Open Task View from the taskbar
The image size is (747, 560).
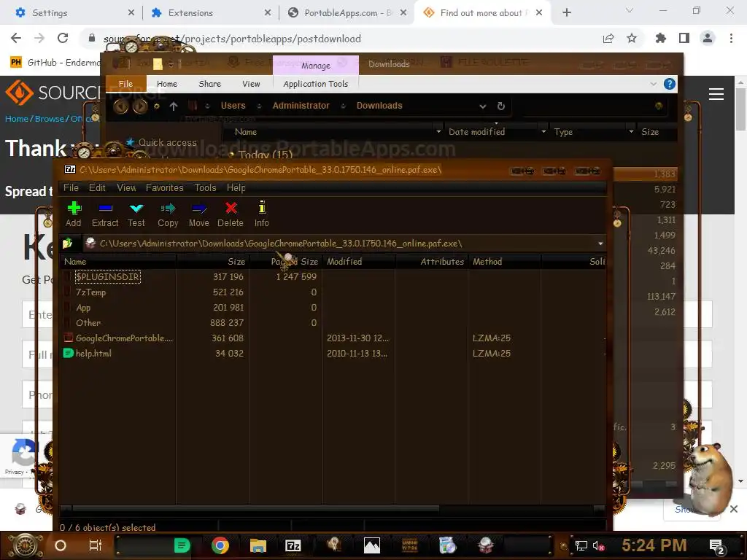pyautogui.click(x=96, y=545)
